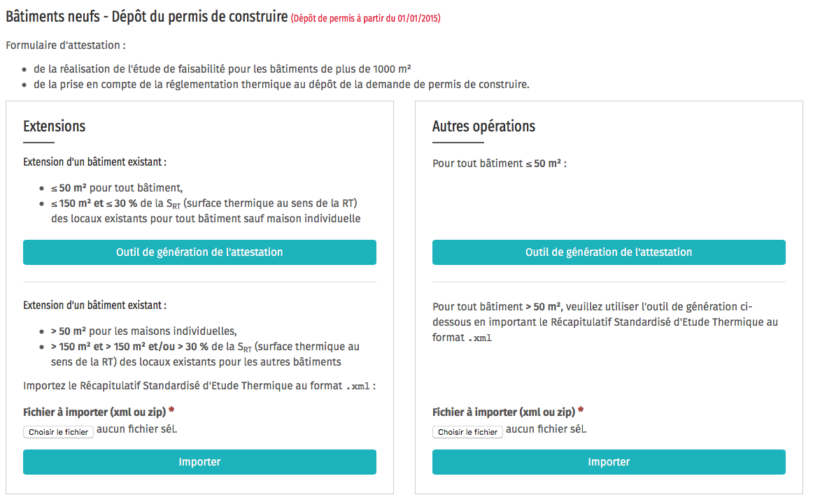Image resolution: width=827 pixels, height=504 pixels.
Task: Click the 'Formulaire d'attestation :' text
Action: (x=66, y=45)
